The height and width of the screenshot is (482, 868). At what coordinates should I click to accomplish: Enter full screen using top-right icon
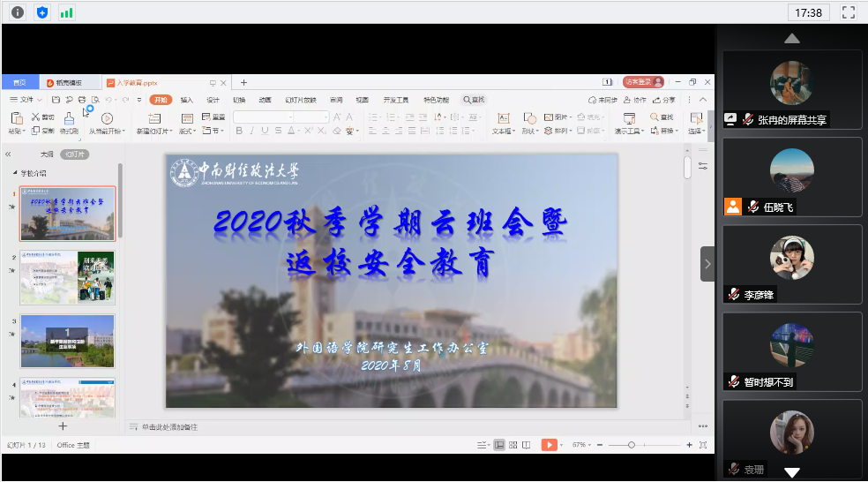(849, 12)
